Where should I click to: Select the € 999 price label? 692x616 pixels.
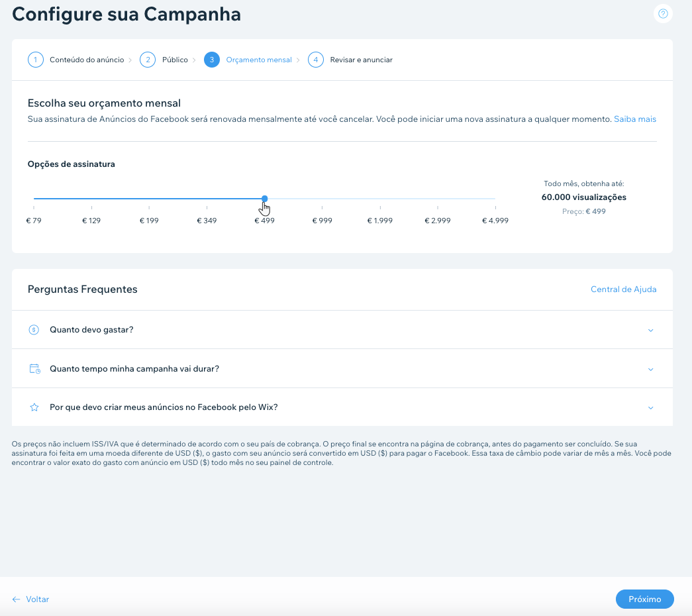pos(322,221)
